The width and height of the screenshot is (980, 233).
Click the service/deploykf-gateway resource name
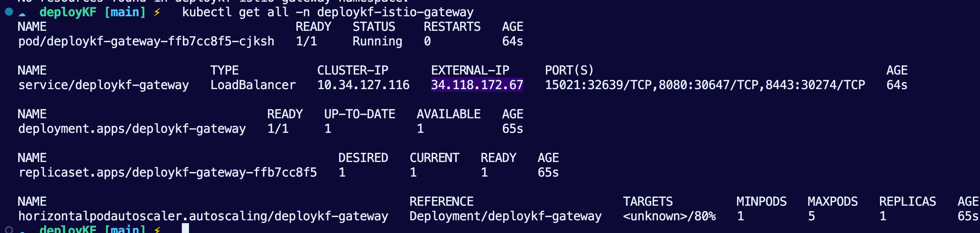(x=103, y=85)
